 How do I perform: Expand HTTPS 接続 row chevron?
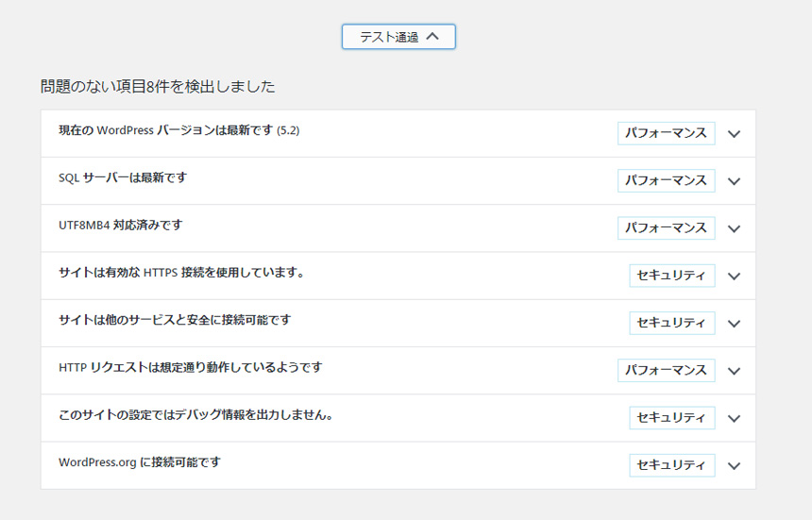(734, 277)
